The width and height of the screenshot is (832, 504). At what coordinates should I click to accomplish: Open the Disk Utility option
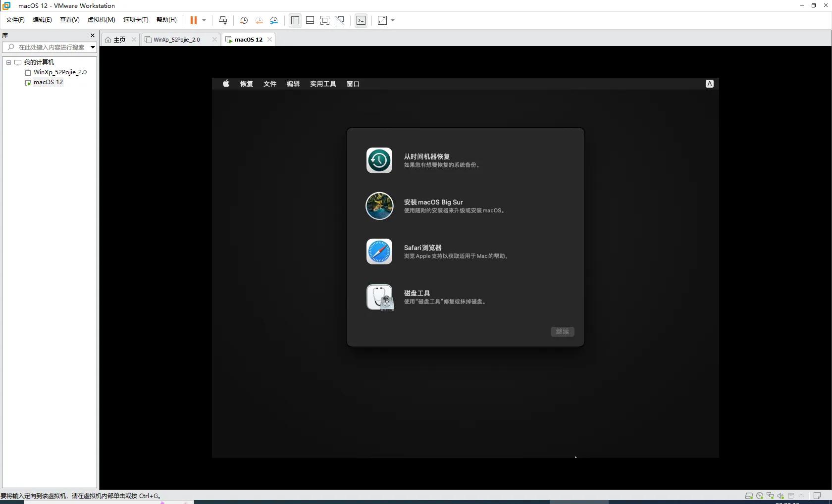tap(379, 297)
